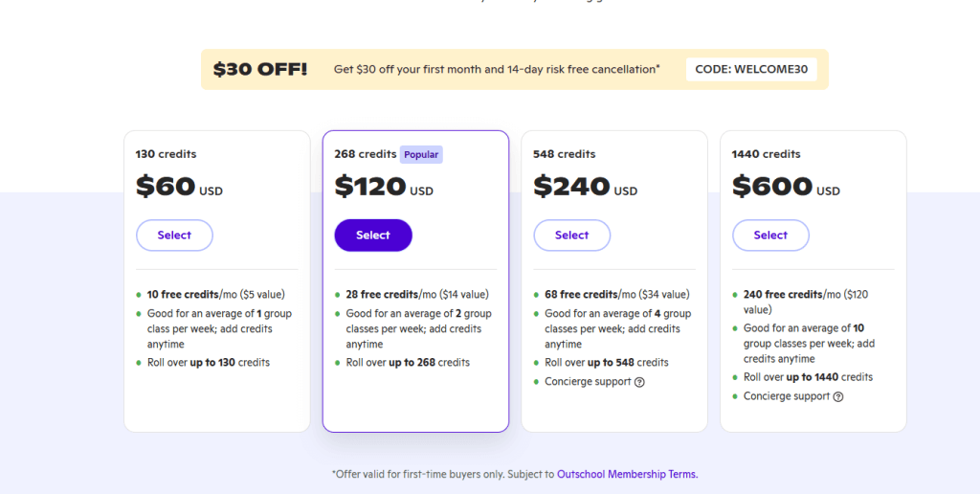Viewport: 980px width, 494px height.
Task: Click the 268 credits plan title
Action: (365, 154)
